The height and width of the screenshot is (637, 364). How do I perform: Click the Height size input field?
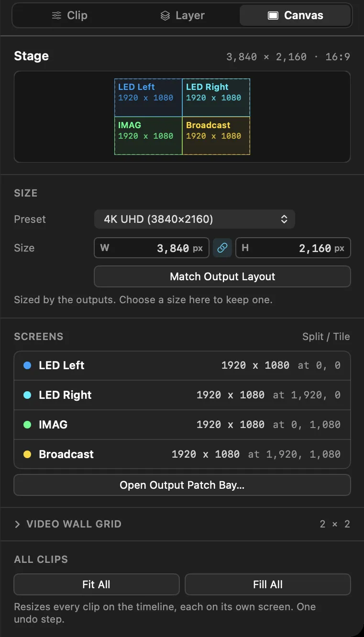click(293, 248)
